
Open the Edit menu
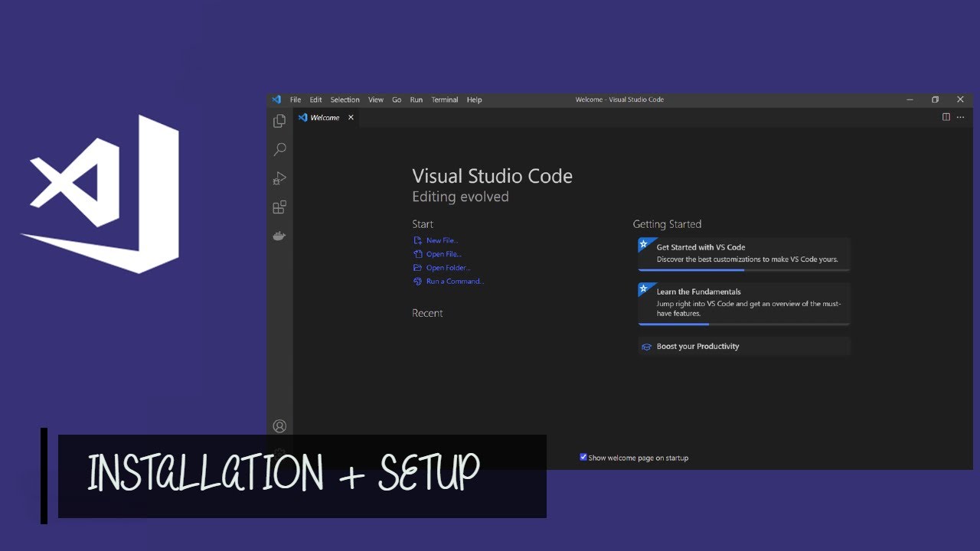[x=315, y=99]
